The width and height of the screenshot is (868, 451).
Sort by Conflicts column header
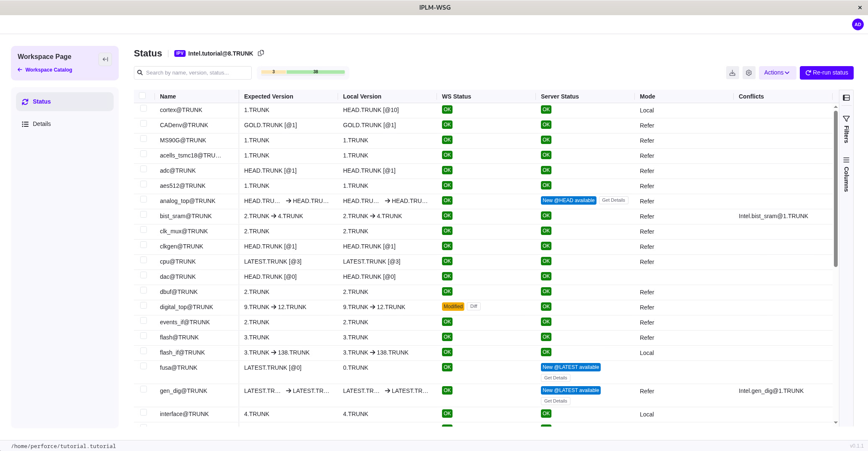(x=751, y=96)
